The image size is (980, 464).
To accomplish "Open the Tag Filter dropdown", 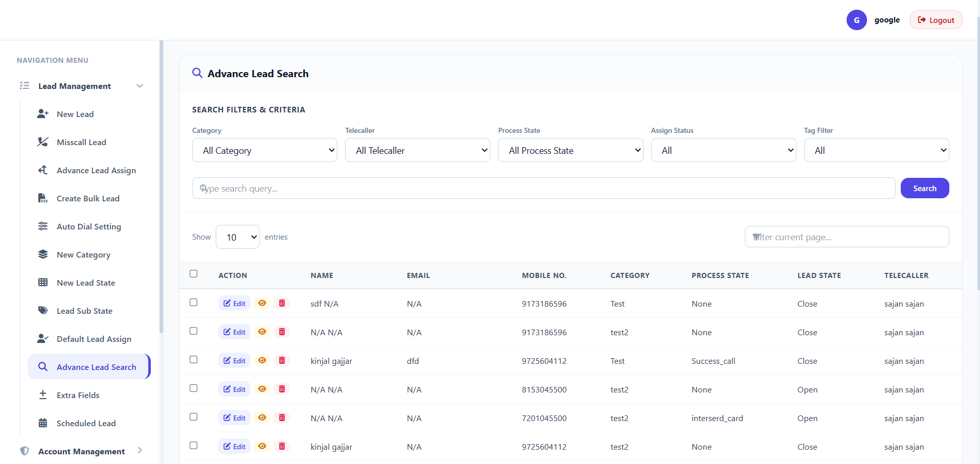I will tap(876, 150).
